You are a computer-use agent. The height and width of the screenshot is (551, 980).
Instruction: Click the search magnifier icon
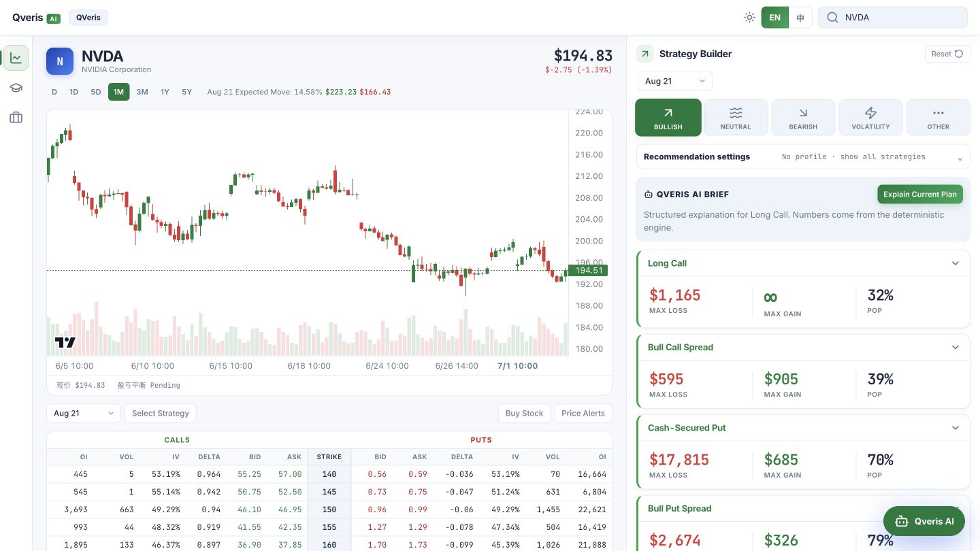(832, 18)
